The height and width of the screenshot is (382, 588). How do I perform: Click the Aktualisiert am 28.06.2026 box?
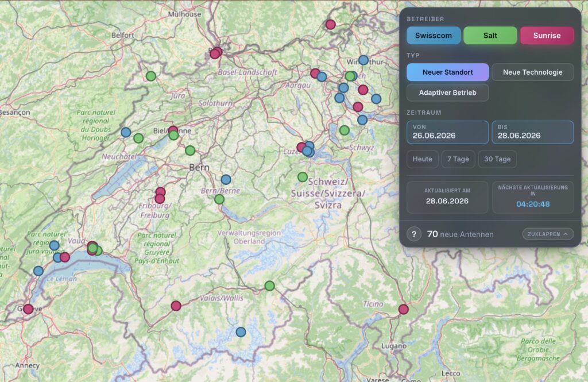(447, 197)
